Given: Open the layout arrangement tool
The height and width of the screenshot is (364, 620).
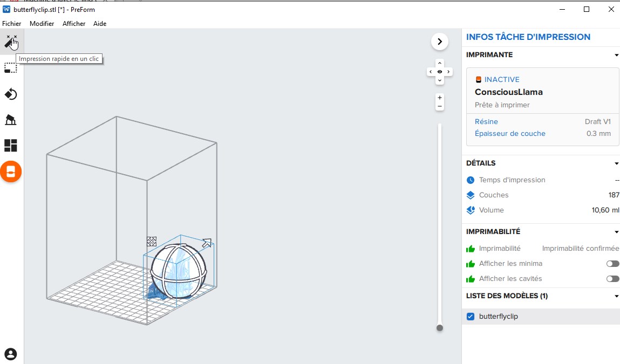Looking at the screenshot, I should tap(11, 146).
